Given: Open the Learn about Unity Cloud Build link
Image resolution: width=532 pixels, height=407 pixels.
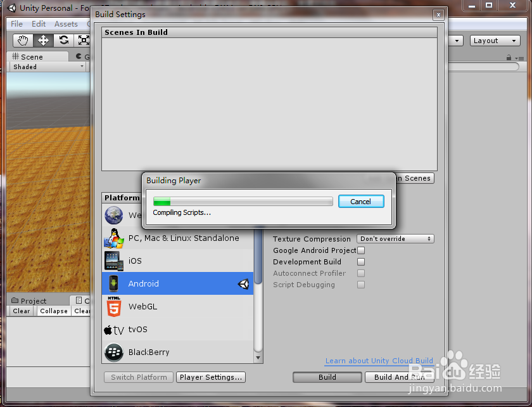Looking at the screenshot, I should click(x=379, y=361).
